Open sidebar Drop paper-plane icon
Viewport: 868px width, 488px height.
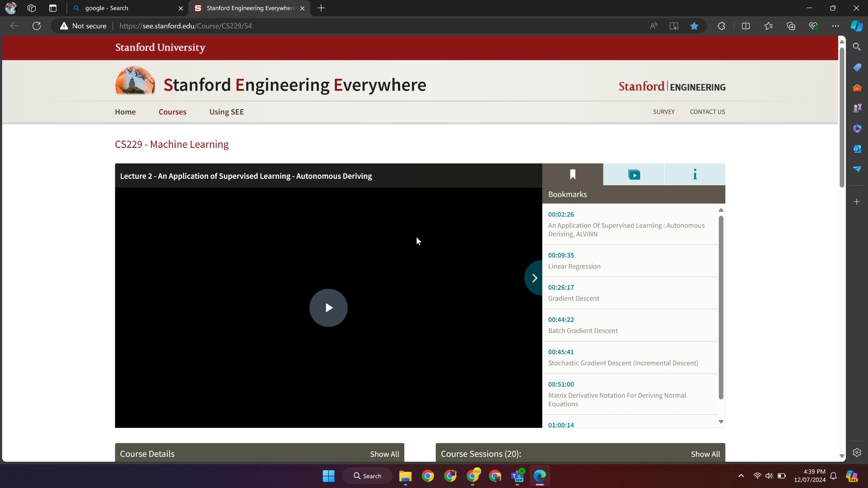(x=857, y=169)
